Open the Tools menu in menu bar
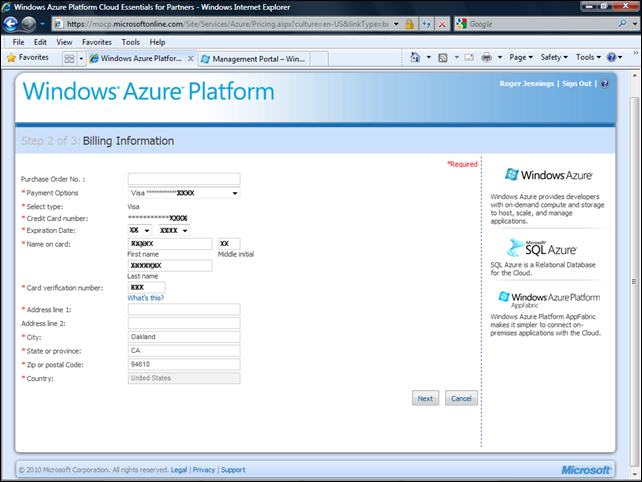 [131, 42]
